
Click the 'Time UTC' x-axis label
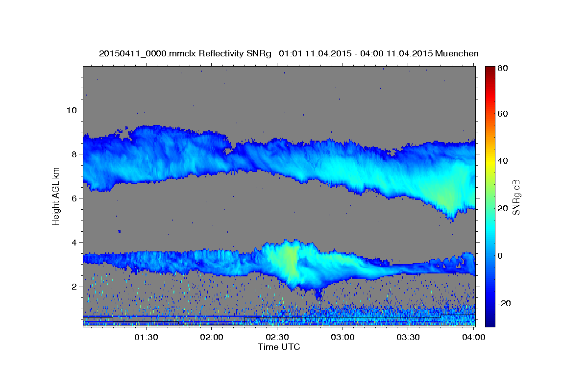[x=279, y=347]
